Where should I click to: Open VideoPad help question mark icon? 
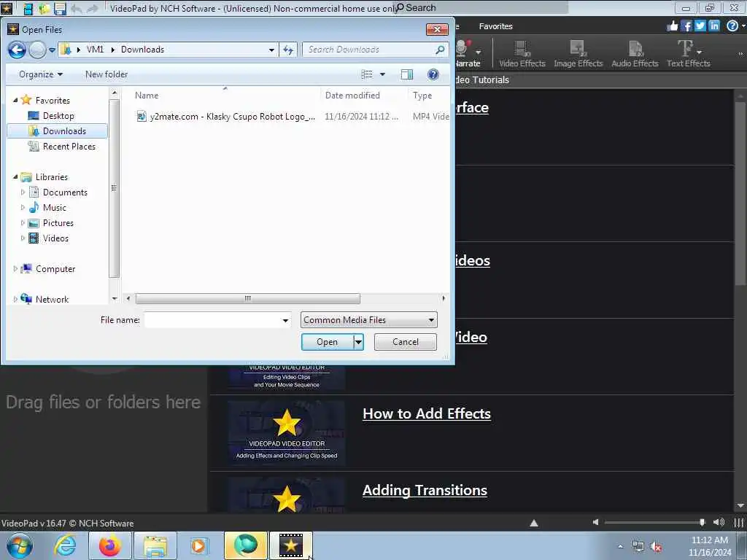tap(732, 26)
